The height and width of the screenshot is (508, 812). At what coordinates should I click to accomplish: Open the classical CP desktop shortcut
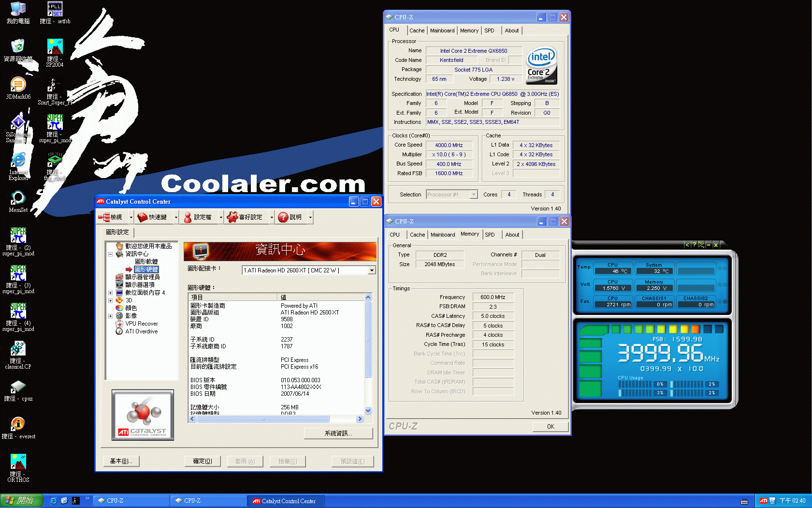(18, 355)
